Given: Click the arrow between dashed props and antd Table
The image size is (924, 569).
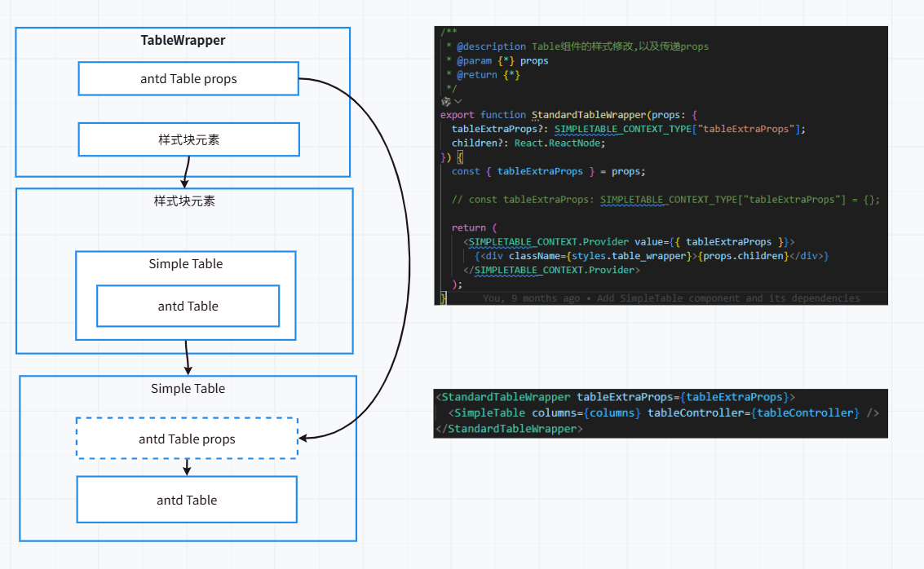Looking at the screenshot, I should [x=187, y=467].
